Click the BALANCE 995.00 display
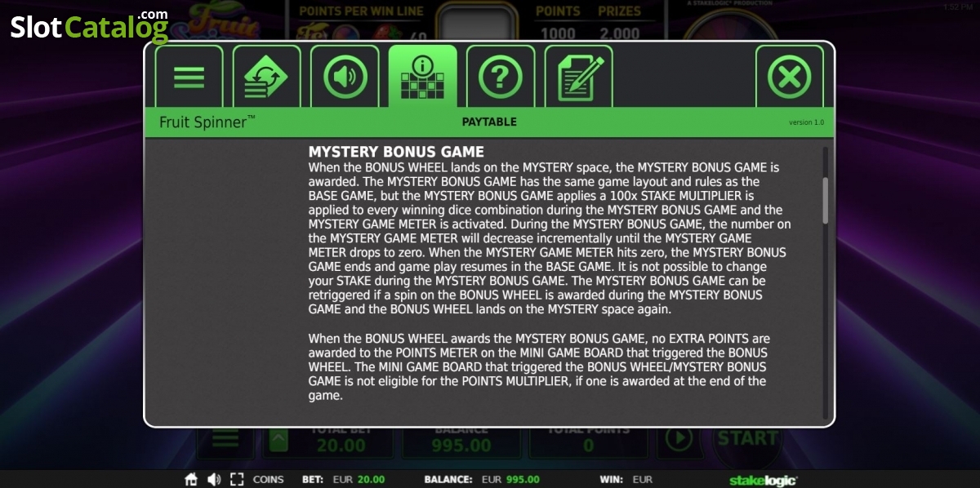Viewport: 980px width, 488px height. tap(461, 441)
